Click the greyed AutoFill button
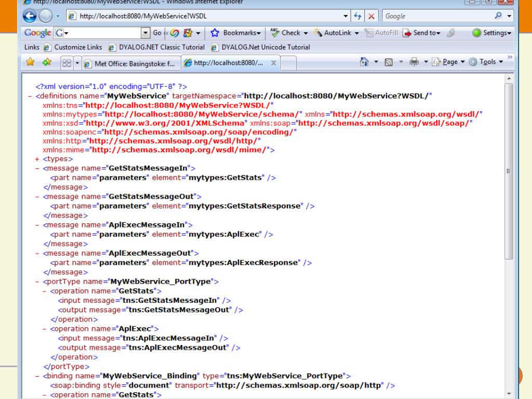Screen dimensions: 532x399 (x=381, y=33)
